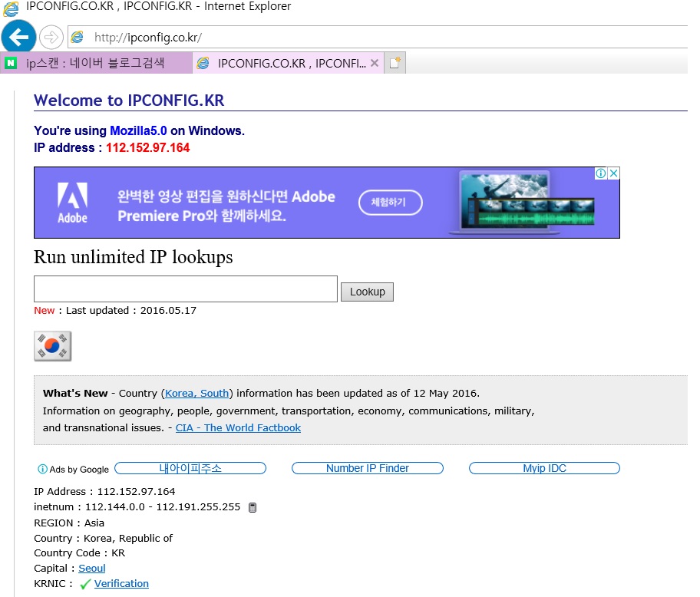Open the KRNIC Verification link
Screen dimensions: 700x597
[x=121, y=584]
